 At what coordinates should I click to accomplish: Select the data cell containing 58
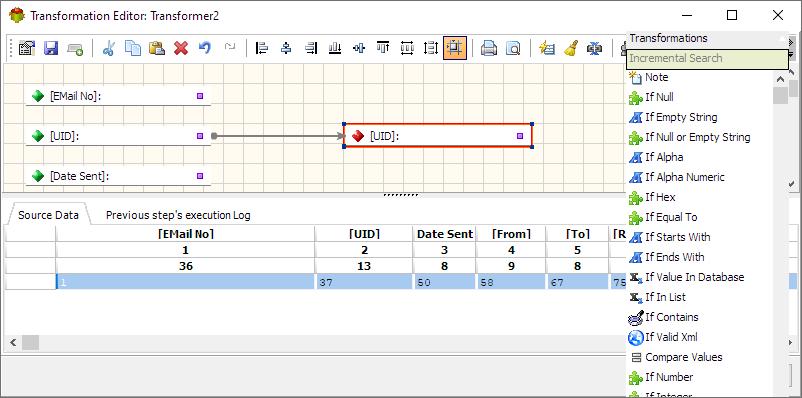[x=511, y=282]
